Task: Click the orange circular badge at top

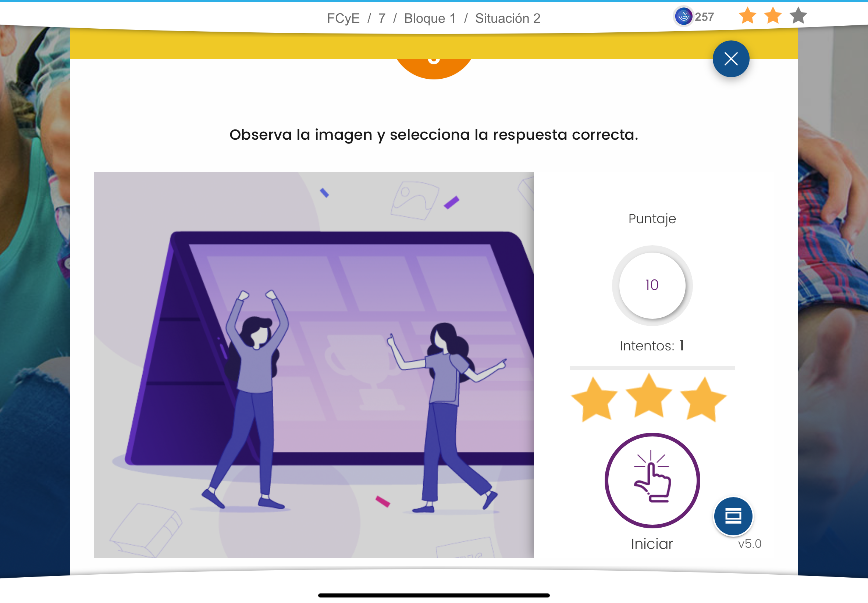Action: click(x=434, y=68)
